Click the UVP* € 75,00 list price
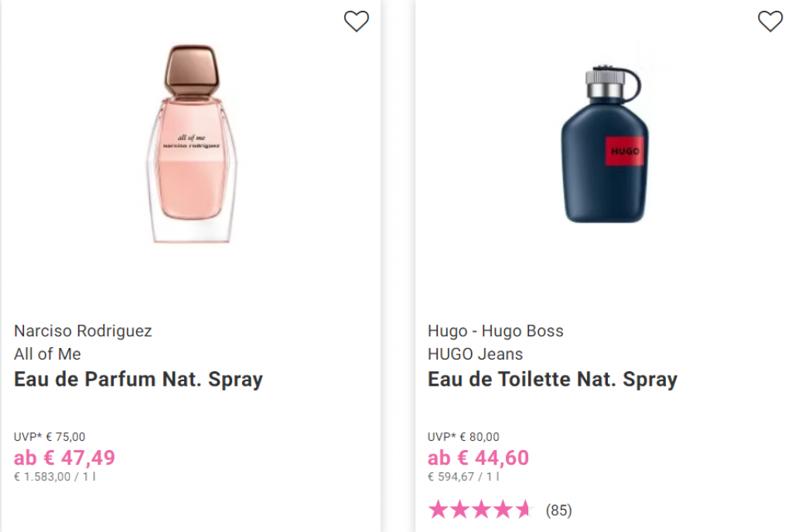Screen dimensions: 792x532 click(x=49, y=437)
